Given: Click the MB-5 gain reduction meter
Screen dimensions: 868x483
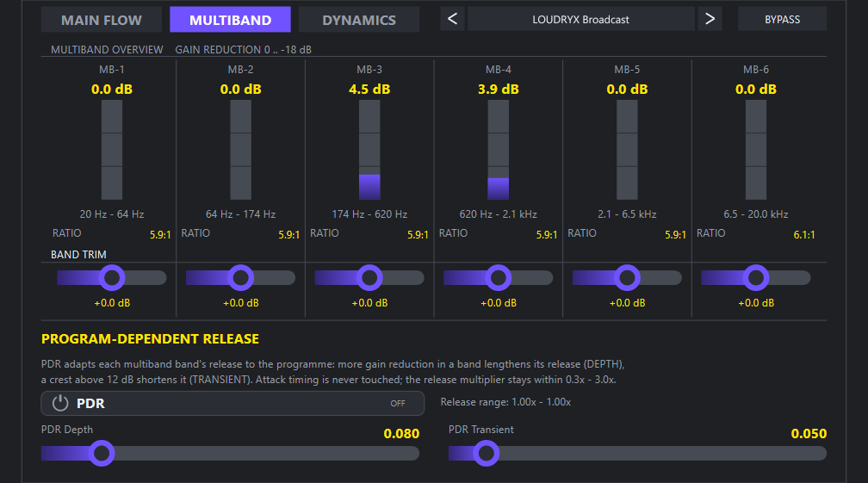Looking at the screenshot, I should 627,150.
